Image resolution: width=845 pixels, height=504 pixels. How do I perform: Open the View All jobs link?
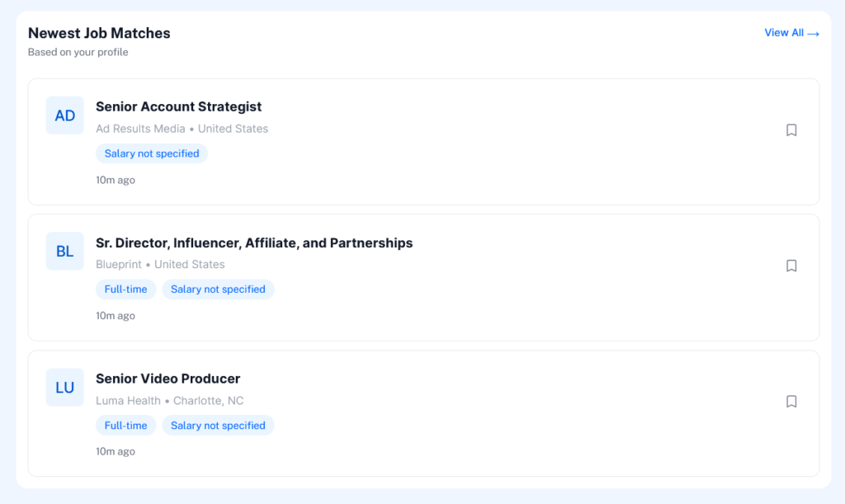(785, 33)
